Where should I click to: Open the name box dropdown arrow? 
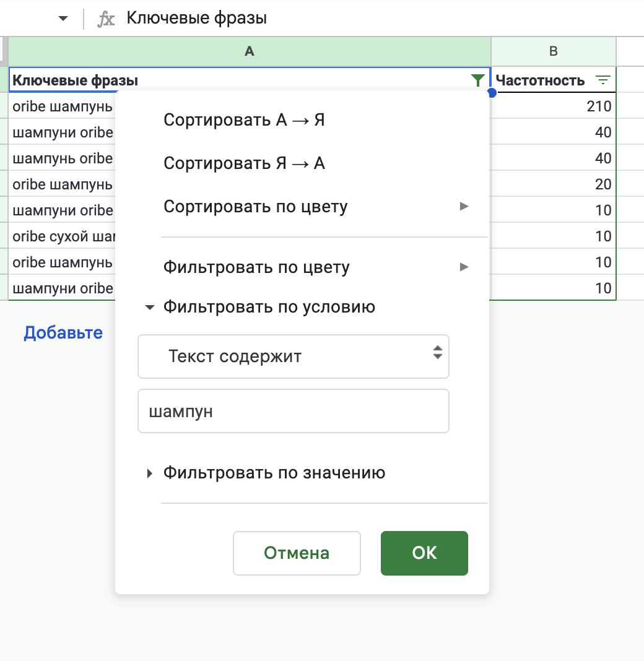tap(63, 19)
